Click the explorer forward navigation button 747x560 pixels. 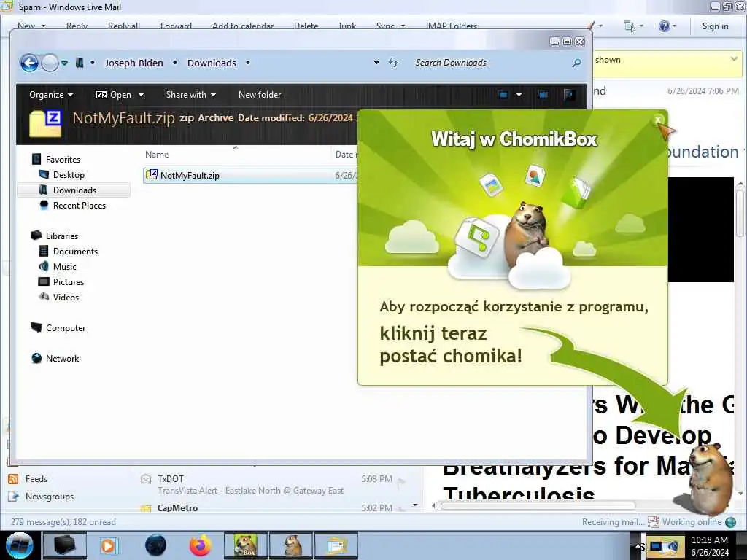click(x=50, y=63)
